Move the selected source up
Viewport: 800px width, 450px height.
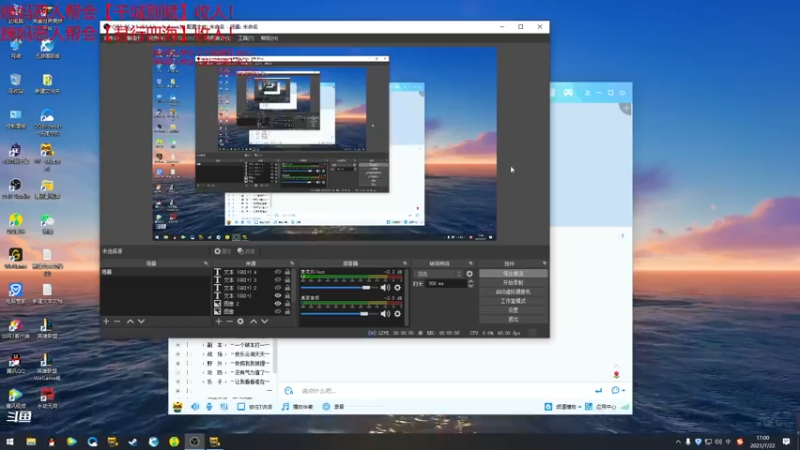[254, 321]
